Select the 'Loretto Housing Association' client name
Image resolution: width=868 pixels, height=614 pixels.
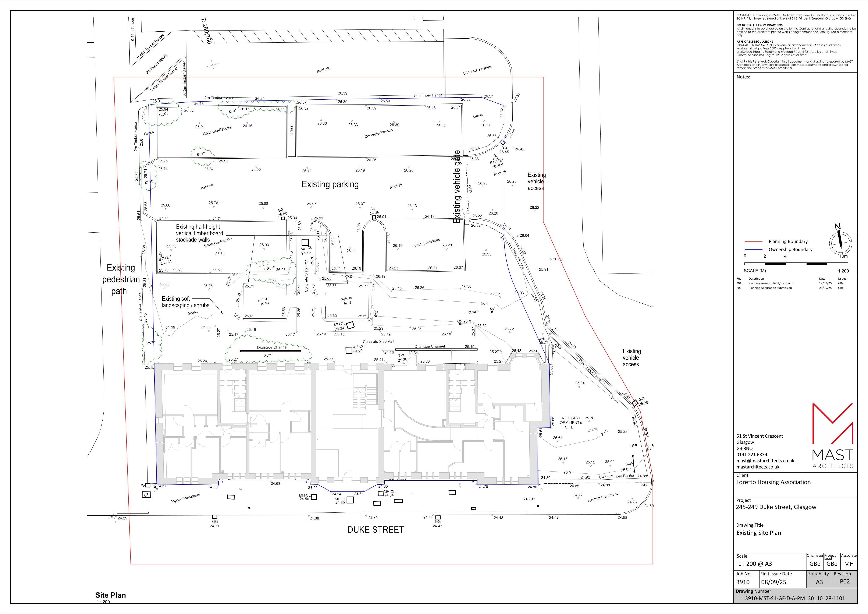(x=773, y=482)
